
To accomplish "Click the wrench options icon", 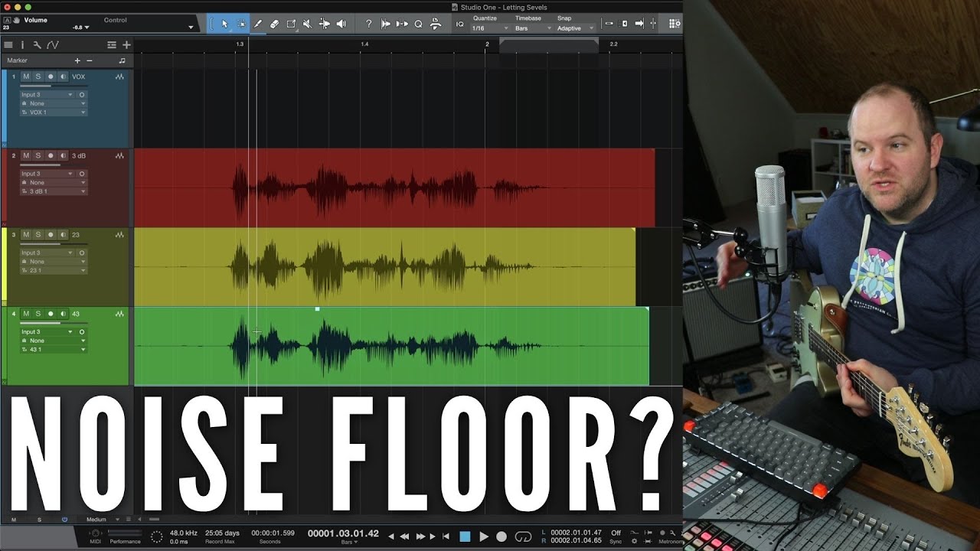I will click(37, 45).
